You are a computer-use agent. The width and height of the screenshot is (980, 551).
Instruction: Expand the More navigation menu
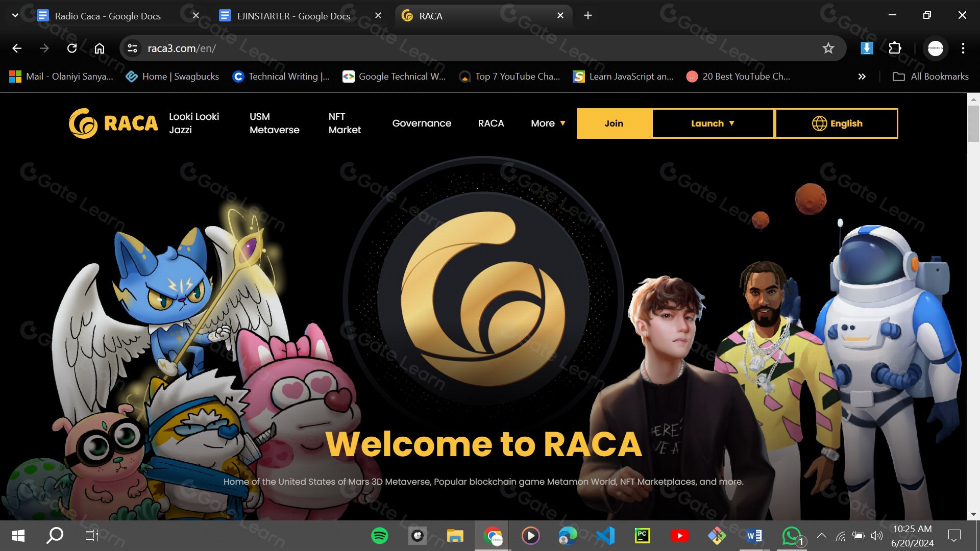click(x=547, y=123)
